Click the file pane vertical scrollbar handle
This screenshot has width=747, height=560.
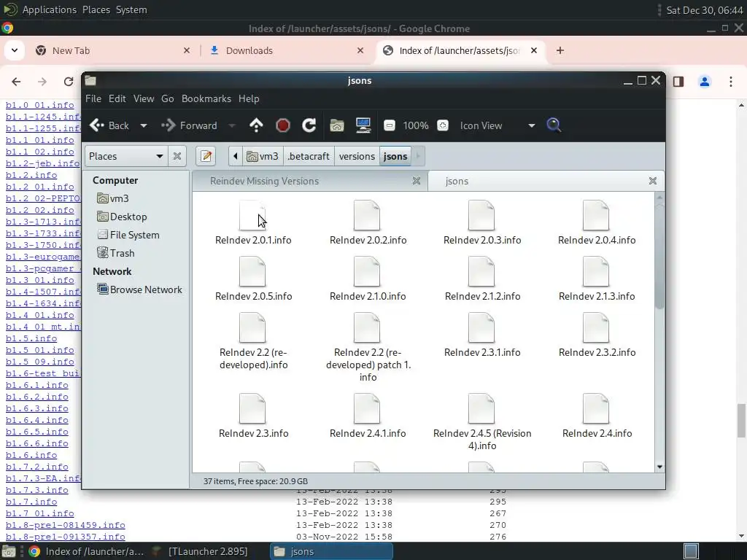(x=659, y=257)
